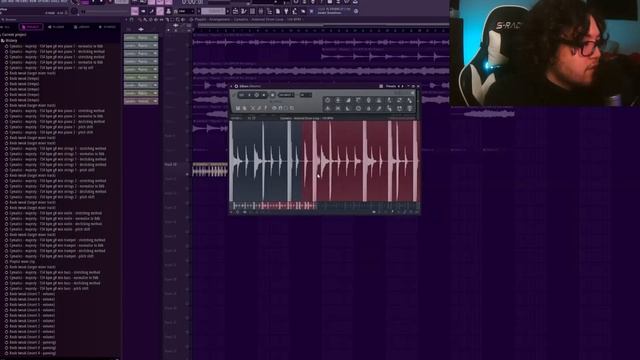640x360 pixels.
Task: Click the circle icon starting Edison's top tool row
Action: tap(327, 100)
